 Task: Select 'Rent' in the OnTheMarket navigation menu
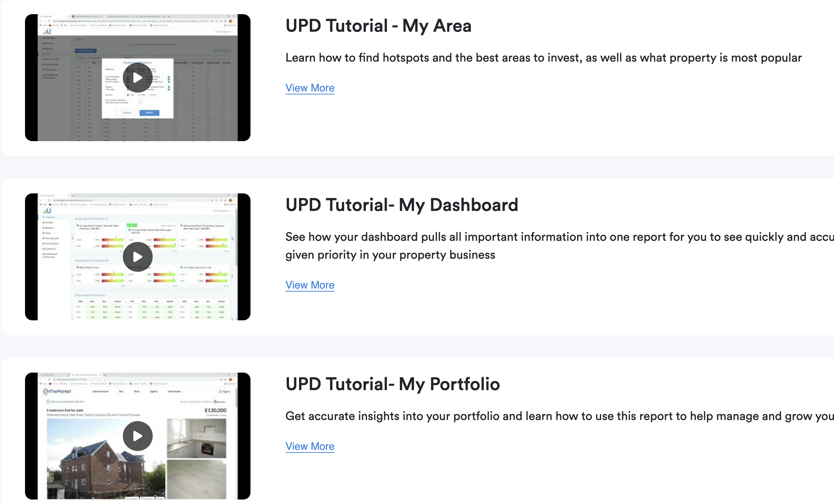pos(136,391)
